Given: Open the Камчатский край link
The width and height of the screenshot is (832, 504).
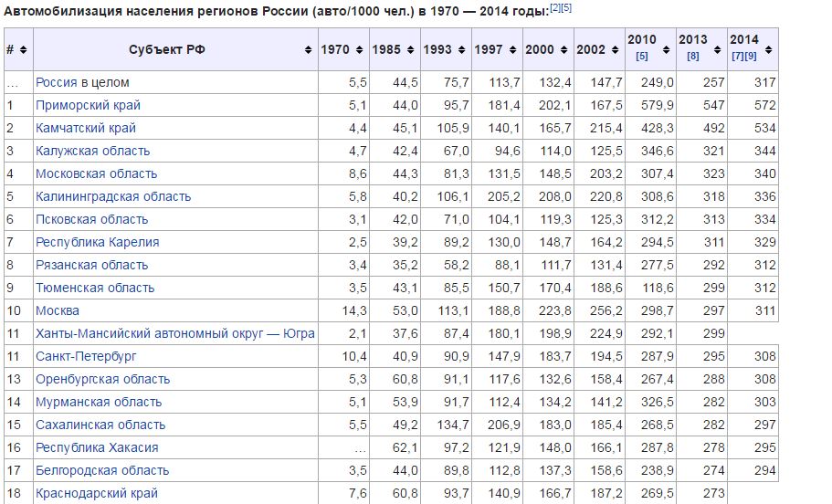Looking at the screenshot, I should pos(86,128).
